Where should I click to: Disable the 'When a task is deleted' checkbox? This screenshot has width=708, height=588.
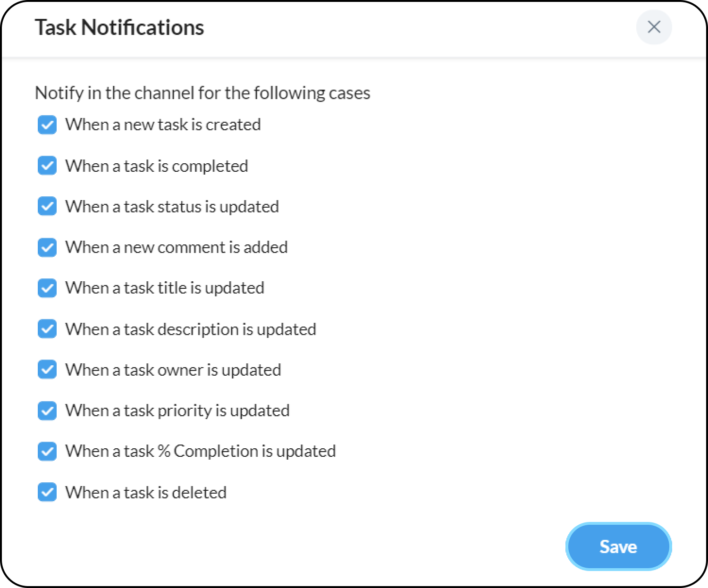pos(47,492)
